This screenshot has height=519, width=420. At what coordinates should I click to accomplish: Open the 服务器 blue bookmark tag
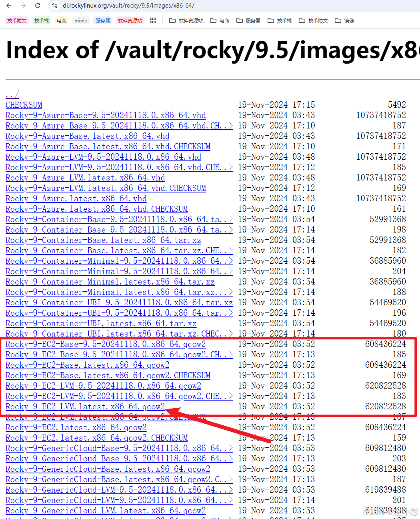coord(103,20)
